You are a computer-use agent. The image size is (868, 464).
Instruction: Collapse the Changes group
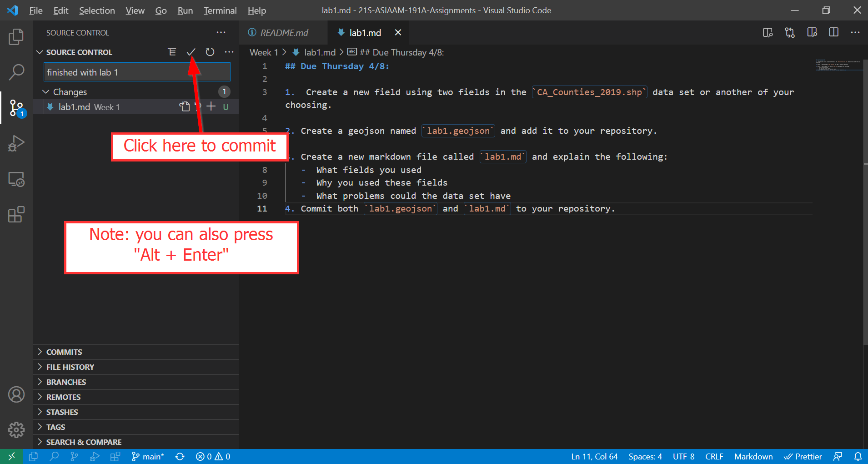(x=46, y=92)
